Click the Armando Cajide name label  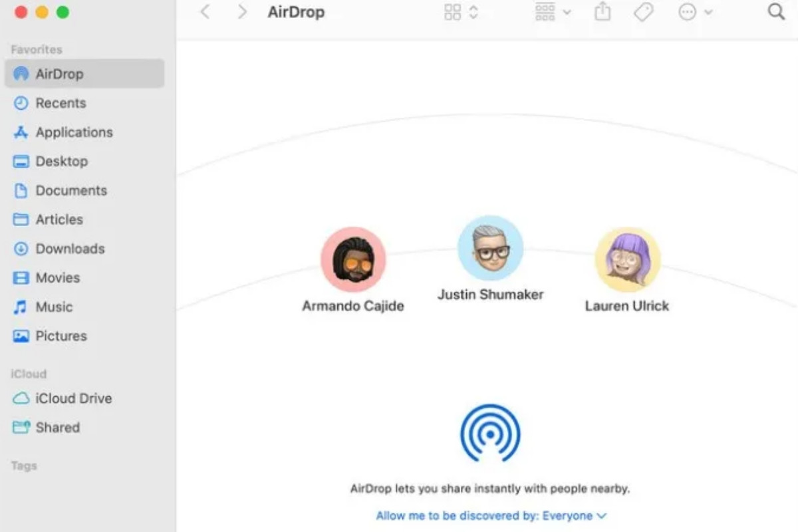[x=353, y=306]
